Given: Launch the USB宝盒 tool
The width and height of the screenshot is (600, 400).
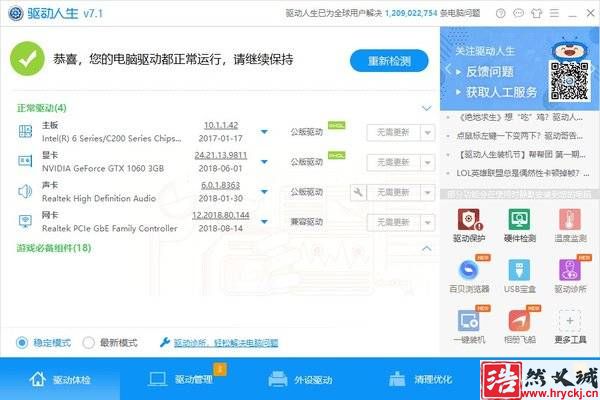Looking at the screenshot, I should (519, 276).
